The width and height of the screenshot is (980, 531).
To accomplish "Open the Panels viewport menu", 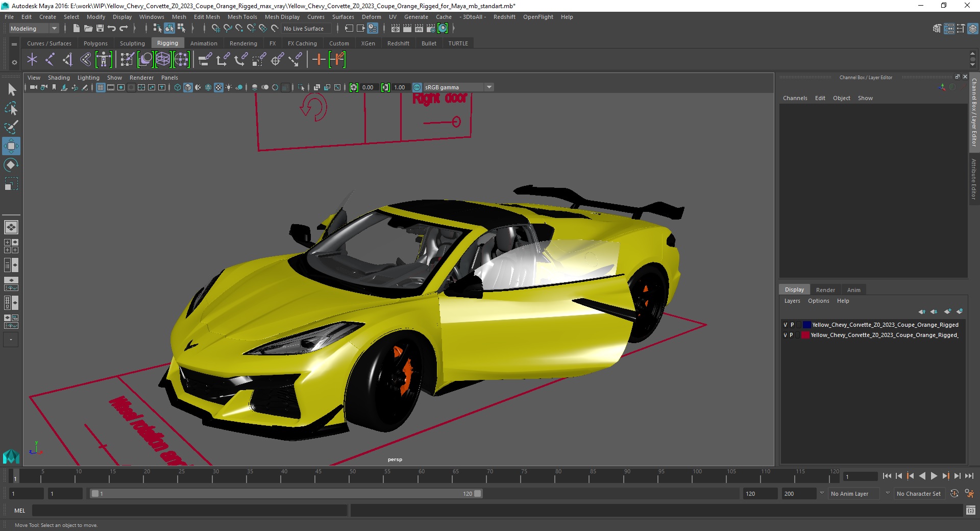I will 169,78.
